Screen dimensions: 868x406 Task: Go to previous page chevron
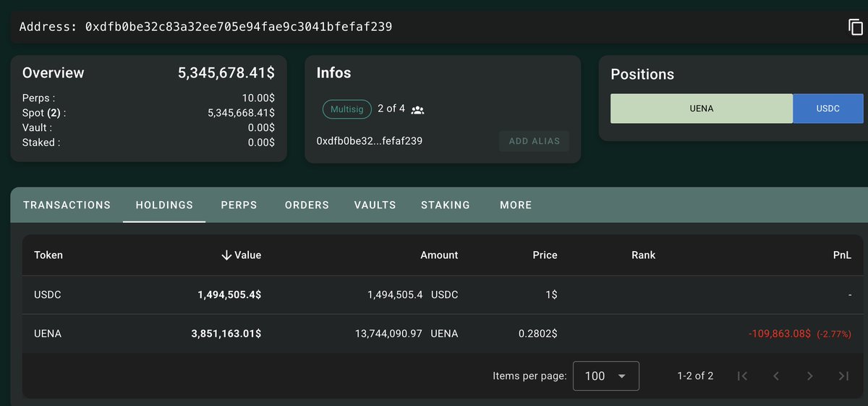click(x=776, y=376)
